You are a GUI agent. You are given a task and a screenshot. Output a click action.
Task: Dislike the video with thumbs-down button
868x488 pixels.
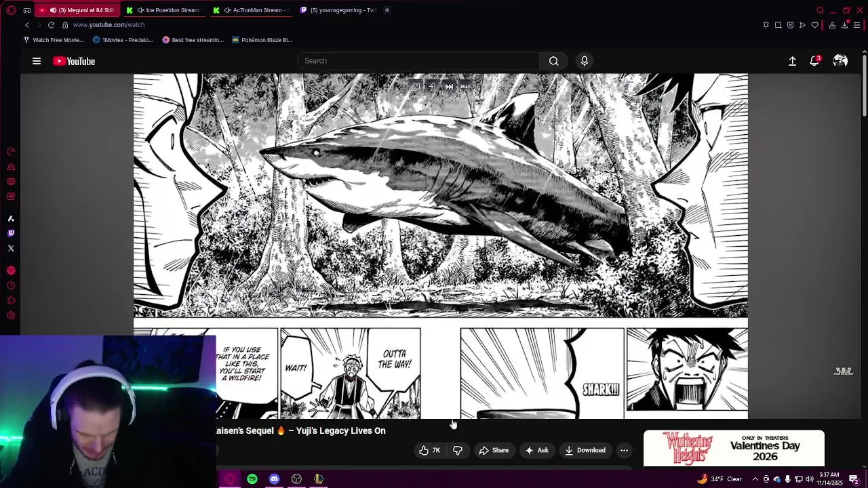458,450
